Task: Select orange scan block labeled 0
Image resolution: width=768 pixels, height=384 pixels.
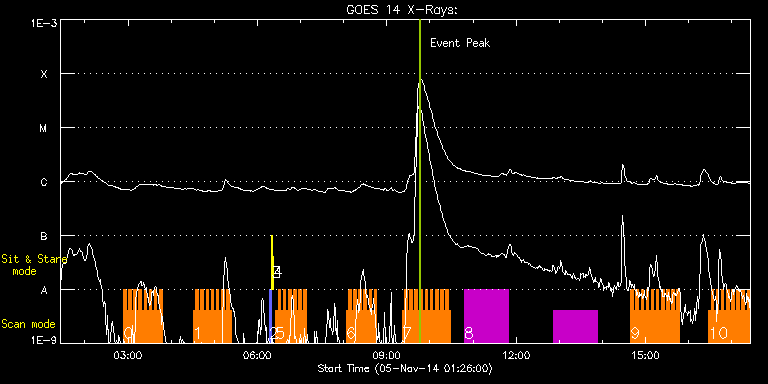Action: [143, 316]
